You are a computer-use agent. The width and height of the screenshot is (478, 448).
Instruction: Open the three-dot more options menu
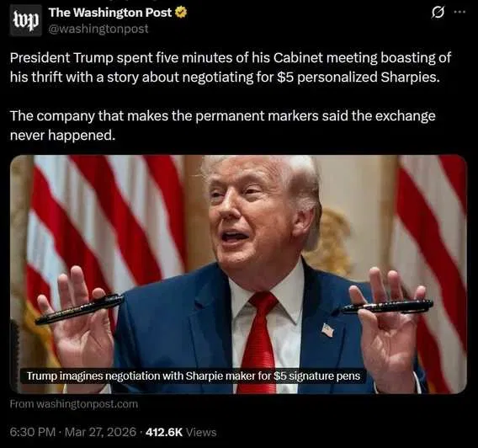click(459, 12)
